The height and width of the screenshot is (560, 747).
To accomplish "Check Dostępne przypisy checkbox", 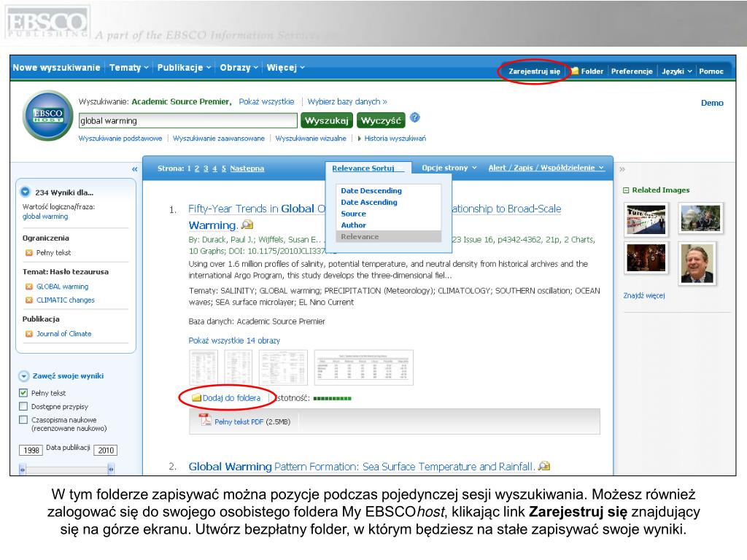I will click(23, 406).
